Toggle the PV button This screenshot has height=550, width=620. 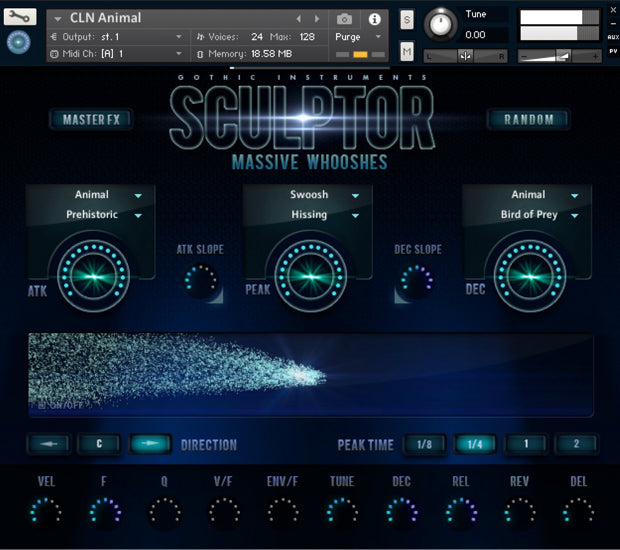613,51
